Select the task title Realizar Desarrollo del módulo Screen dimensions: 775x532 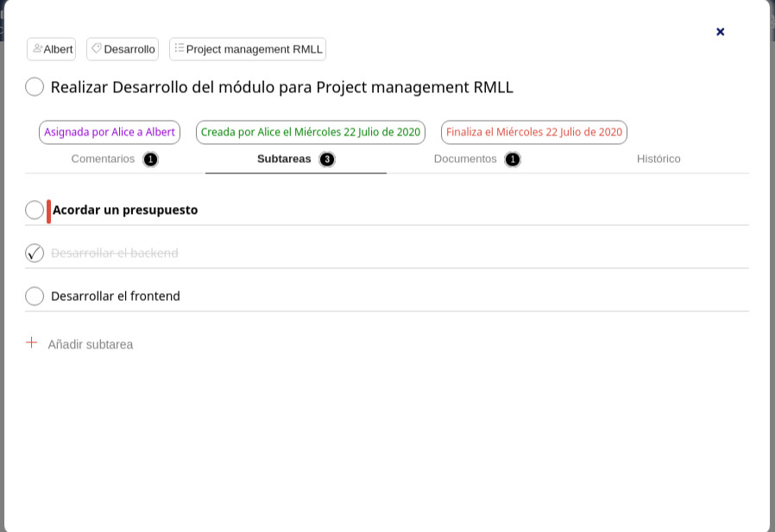point(282,87)
